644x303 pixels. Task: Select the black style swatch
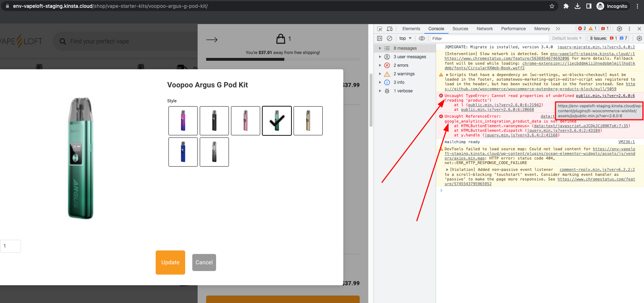[214, 121]
